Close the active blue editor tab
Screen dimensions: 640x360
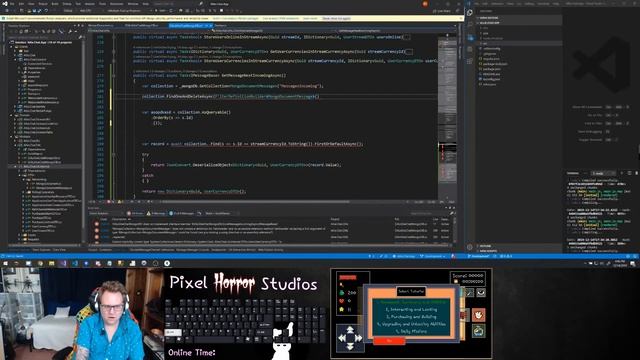pos(211,26)
